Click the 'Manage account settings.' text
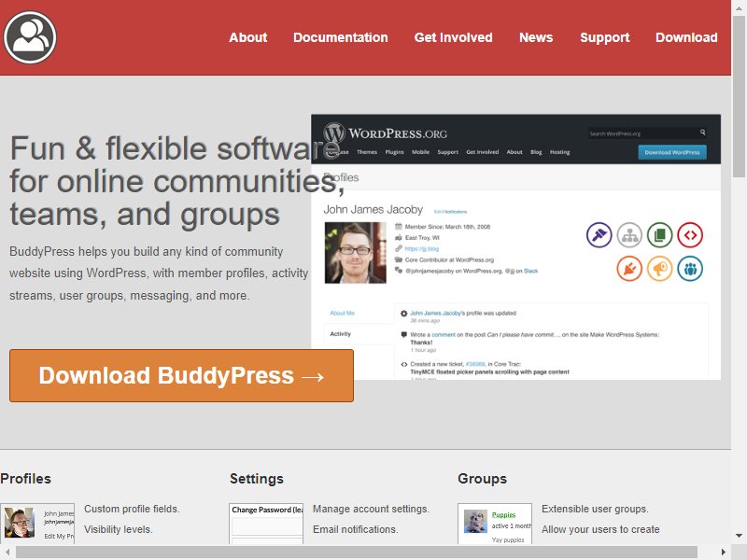 pyautogui.click(x=371, y=509)
